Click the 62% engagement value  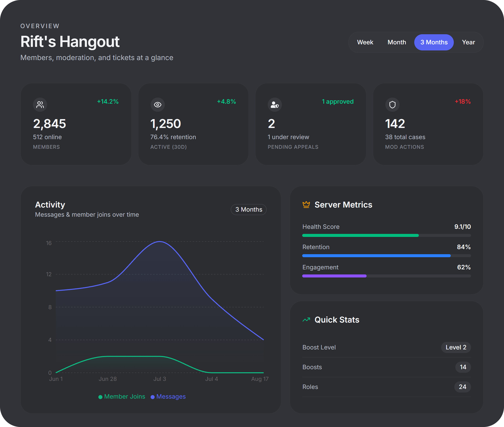point(464,267)
